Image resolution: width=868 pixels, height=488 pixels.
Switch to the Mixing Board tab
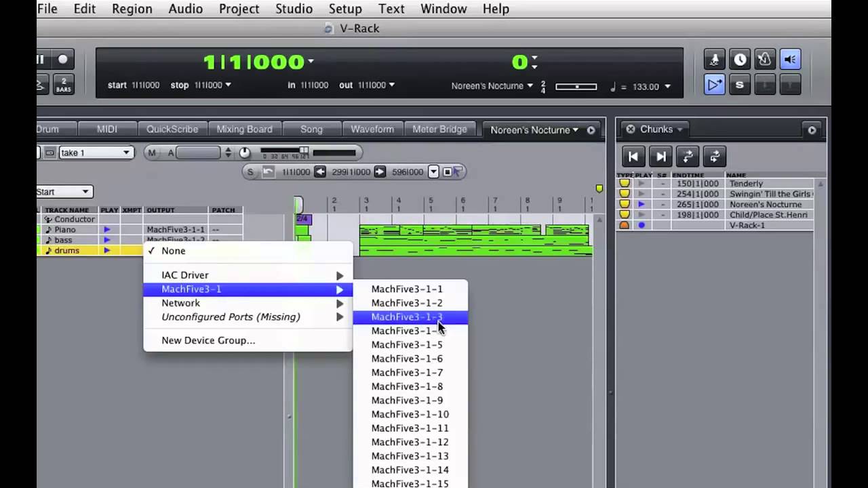[x=244, y=129]
